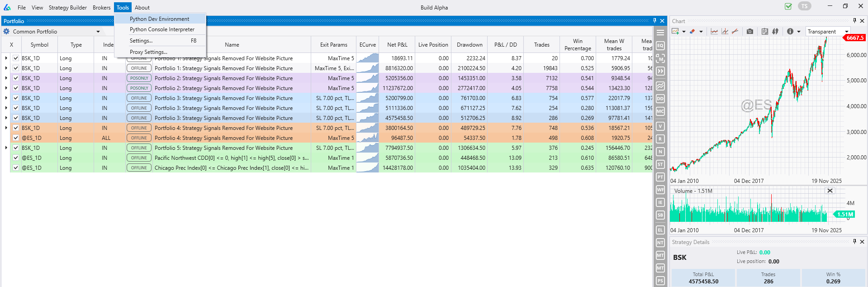Viewport: 868px width, 287px height.
Task: Uncheck the first BSK_1D strategy row
Action: click(x=16, y=58)
